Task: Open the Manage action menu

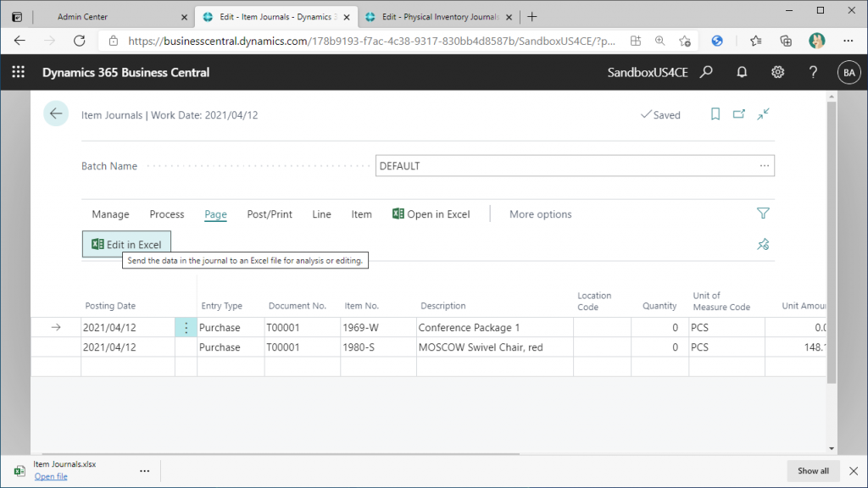Action: coord(111,214)
